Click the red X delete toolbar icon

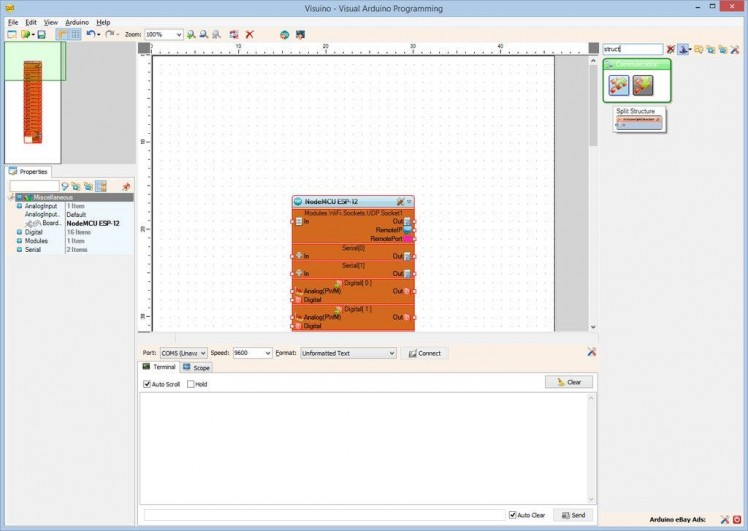(250, 34)
